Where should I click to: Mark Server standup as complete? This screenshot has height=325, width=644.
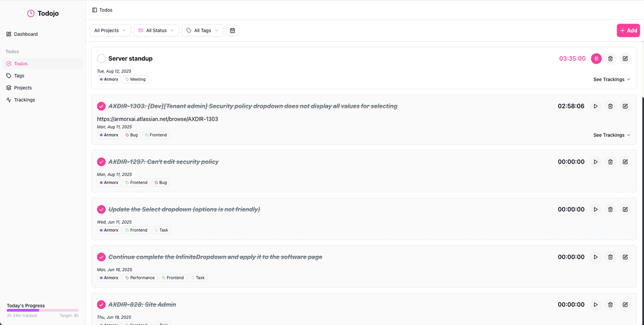click(101, 58)
